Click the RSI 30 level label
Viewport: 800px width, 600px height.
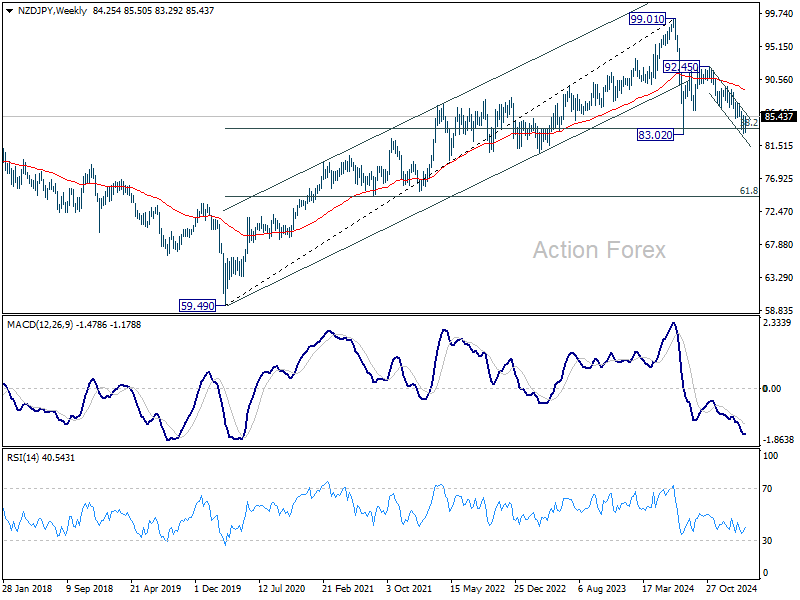(x=767, y=540)
